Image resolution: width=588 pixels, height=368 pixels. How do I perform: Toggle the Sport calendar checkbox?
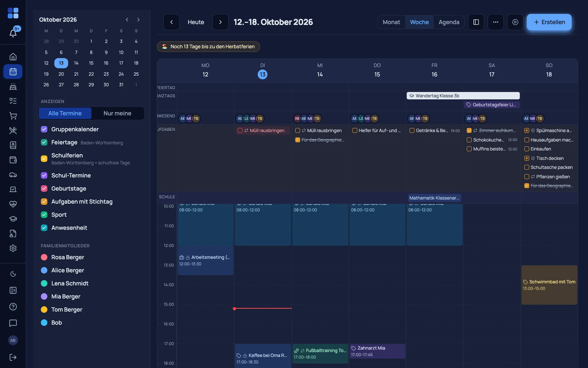pyautogui.click(x=44, y=215)
